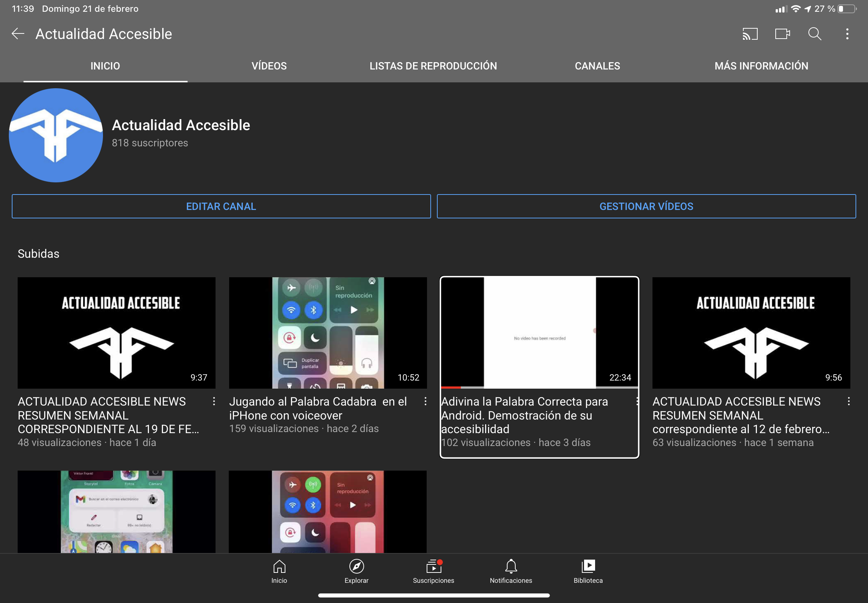Open title ending 'correspondiente al 12 de febrero...'
The width and height of the screenshot is (868, 603).
point(741,415)
